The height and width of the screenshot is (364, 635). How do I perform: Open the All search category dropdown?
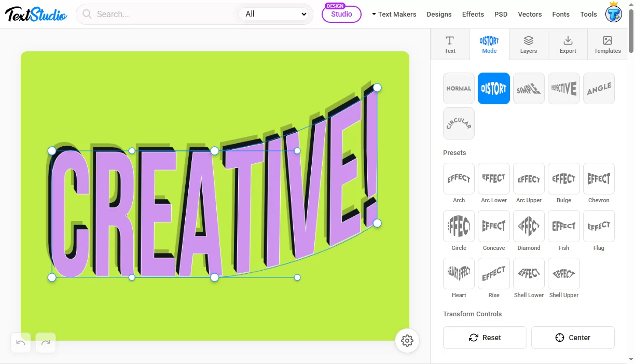coord(275,14)
